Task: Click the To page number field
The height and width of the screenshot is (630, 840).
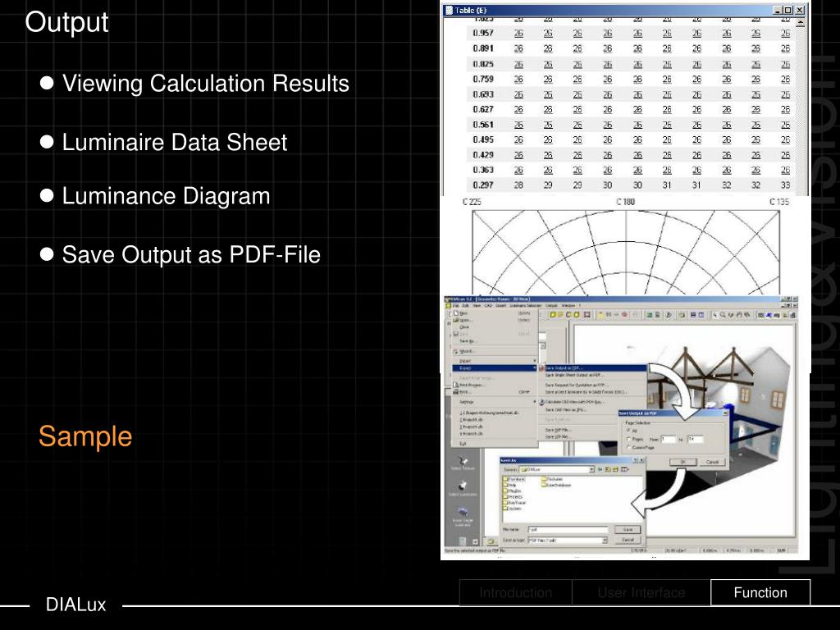Action: click(696, 440)
